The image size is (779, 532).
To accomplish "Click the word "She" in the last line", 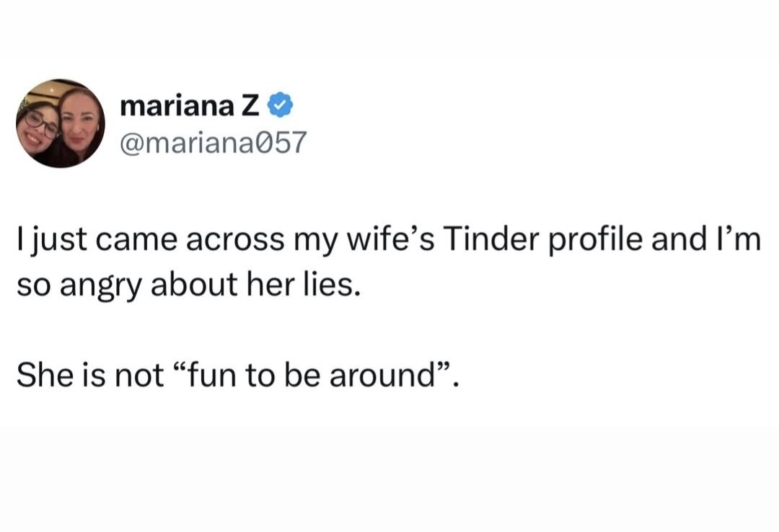I will 41,377.
